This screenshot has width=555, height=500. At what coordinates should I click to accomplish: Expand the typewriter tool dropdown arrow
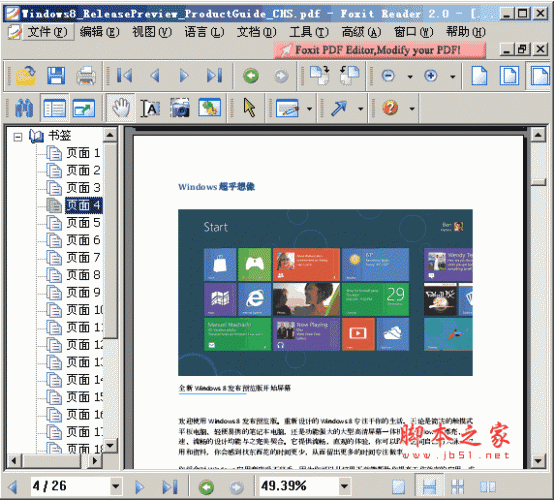click(310, 109)
